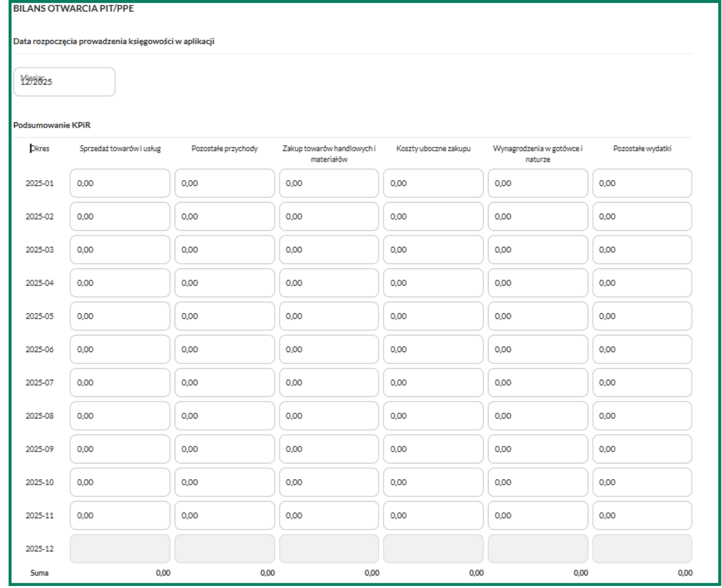Click the Pozostałe wydatki column header
The image size is (722, 588).
coord(642,149)
